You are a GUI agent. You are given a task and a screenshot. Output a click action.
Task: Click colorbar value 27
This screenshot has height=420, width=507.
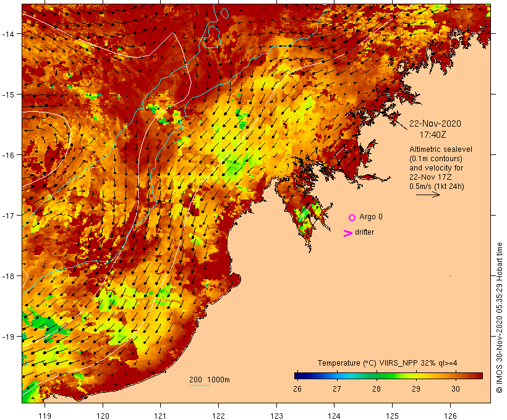tap(337, 388)
